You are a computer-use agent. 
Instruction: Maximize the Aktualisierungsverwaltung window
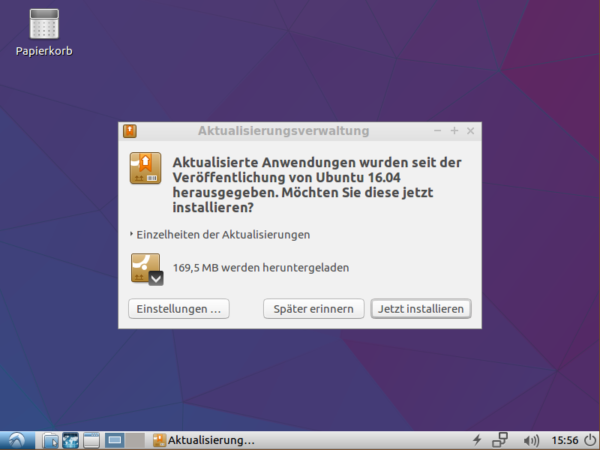tap(454, 131)
